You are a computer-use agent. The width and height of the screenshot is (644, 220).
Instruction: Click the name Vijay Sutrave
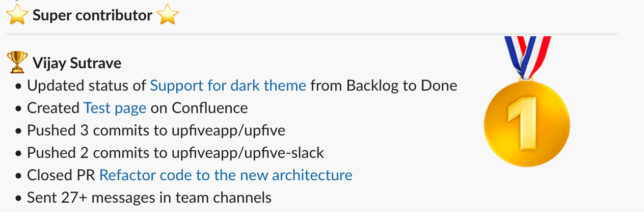pyautogui.click(x=77, y=63)
